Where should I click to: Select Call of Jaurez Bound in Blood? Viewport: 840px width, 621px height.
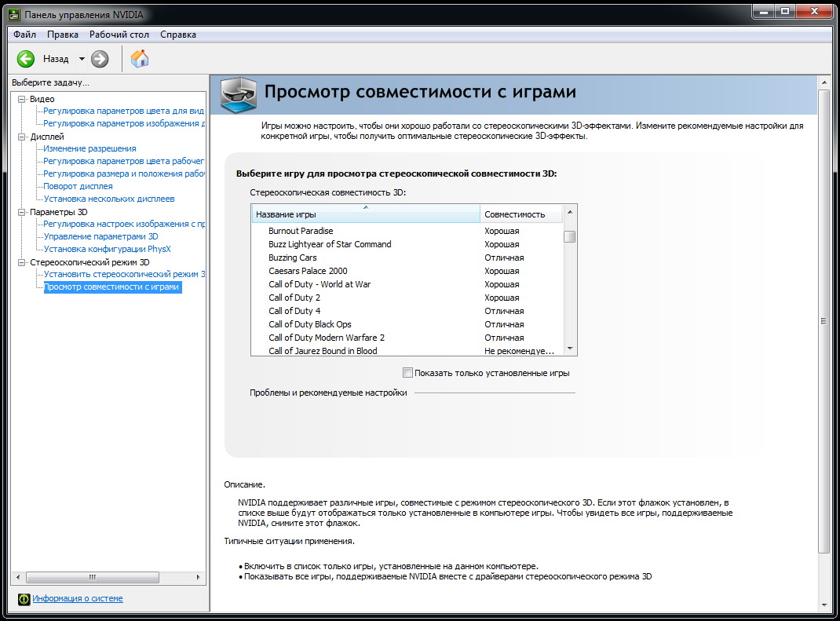coord(407,350)
